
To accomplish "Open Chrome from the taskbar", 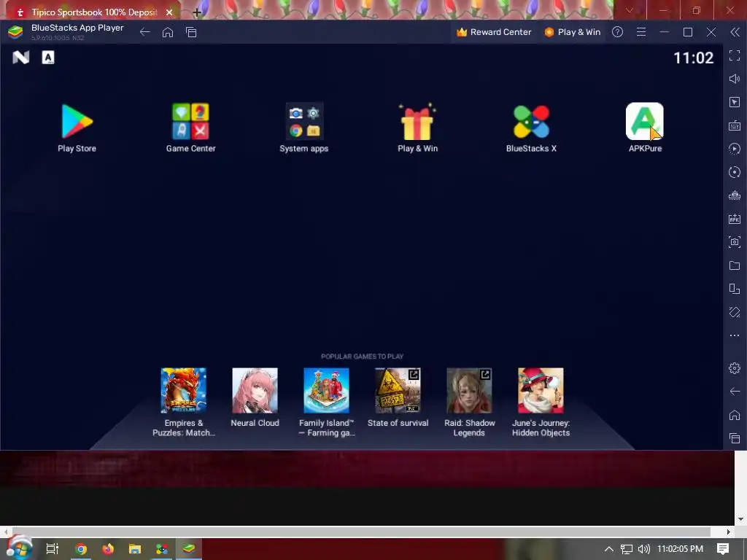I will [81, 549].
